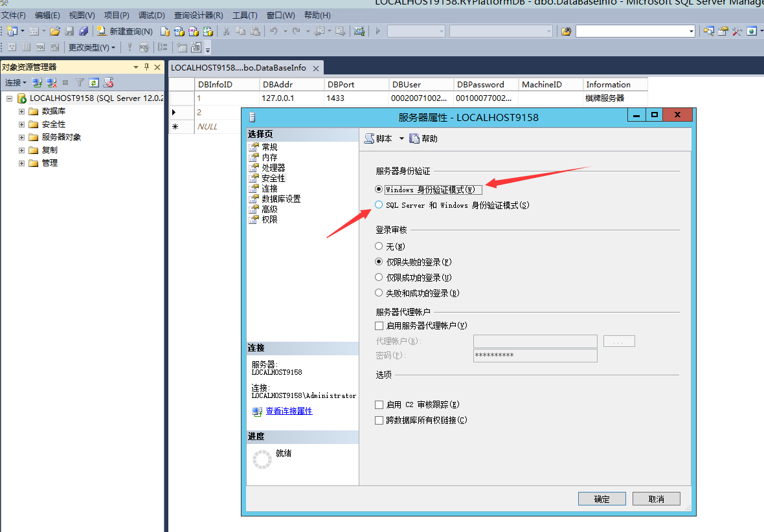This screenshot has width=764, height=532.
Task: Expand the 安全性 (Security) tree node
Action: [21, 124]
